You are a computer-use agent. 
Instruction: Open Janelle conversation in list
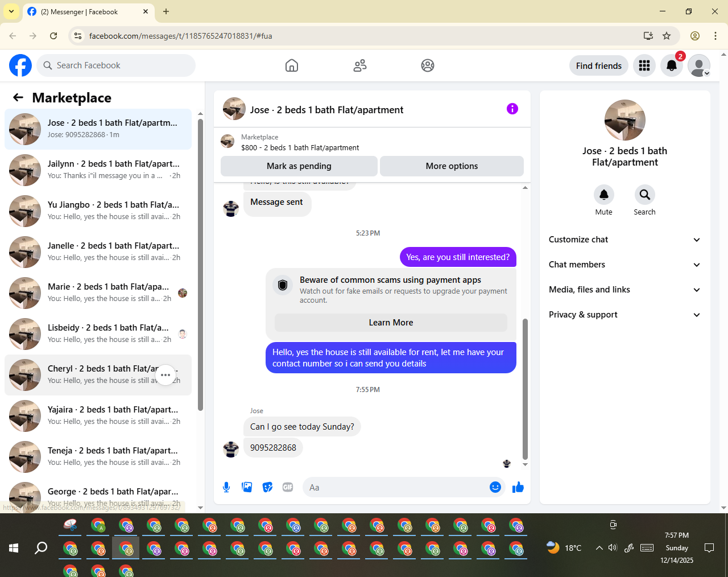tap(98, 252)
